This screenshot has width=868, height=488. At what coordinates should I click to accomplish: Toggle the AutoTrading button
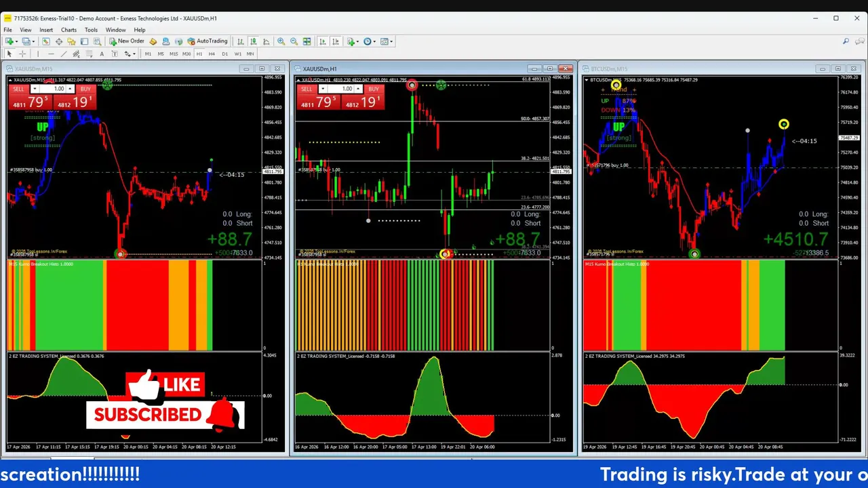[208, 41]
